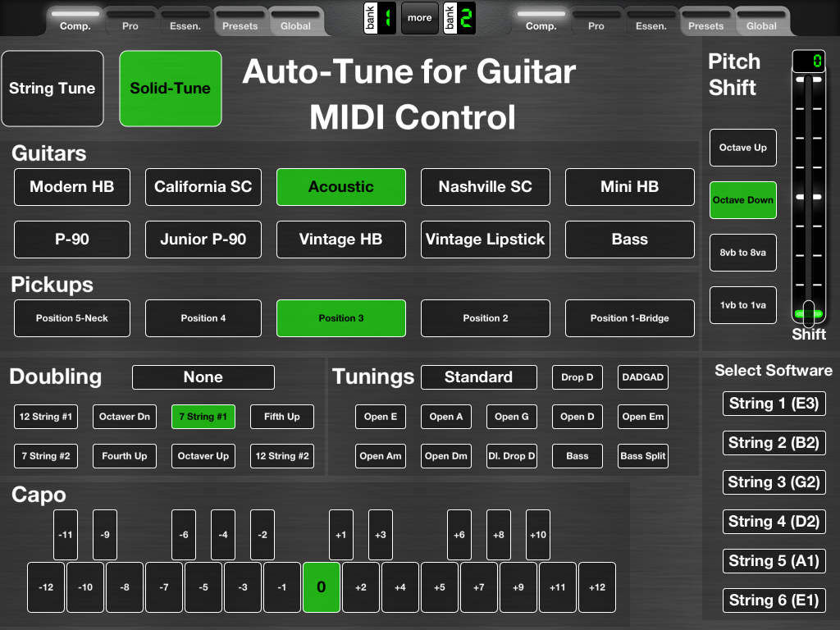Enable 12 String #1 doubling
This screenshot has height=630, width=840.
pyautogui.click(x=46, y=417)
